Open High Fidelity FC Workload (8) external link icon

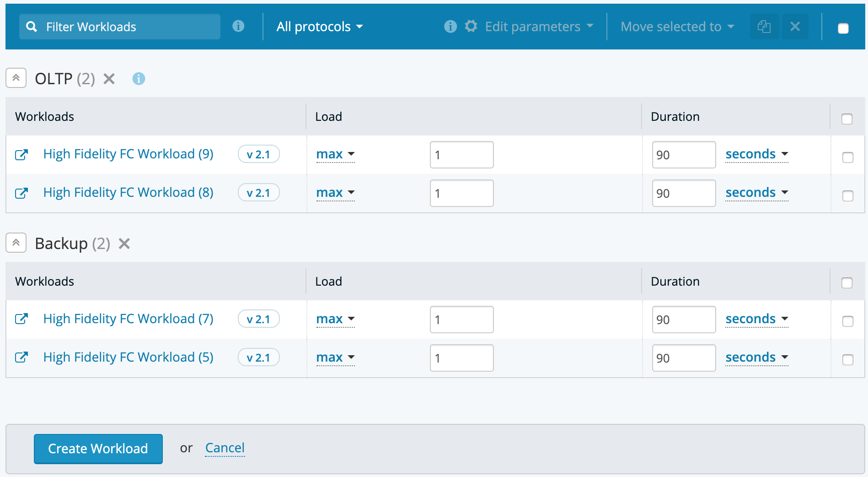point(21,193)
